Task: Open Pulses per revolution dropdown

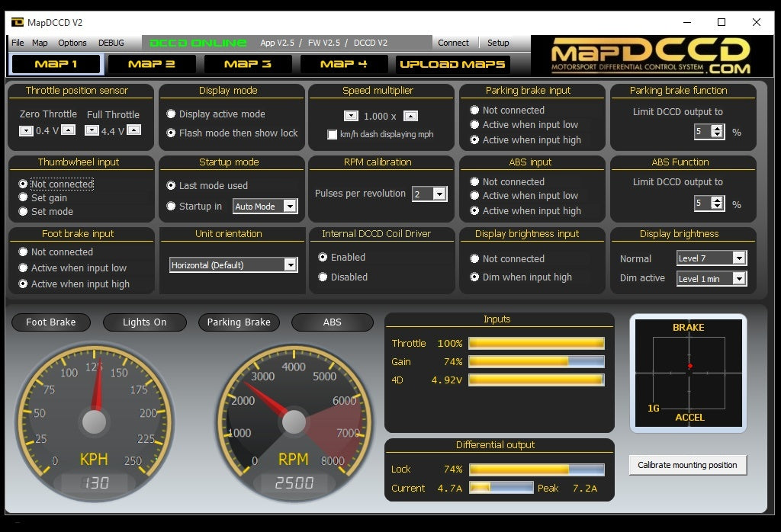Action: (429, 194)
